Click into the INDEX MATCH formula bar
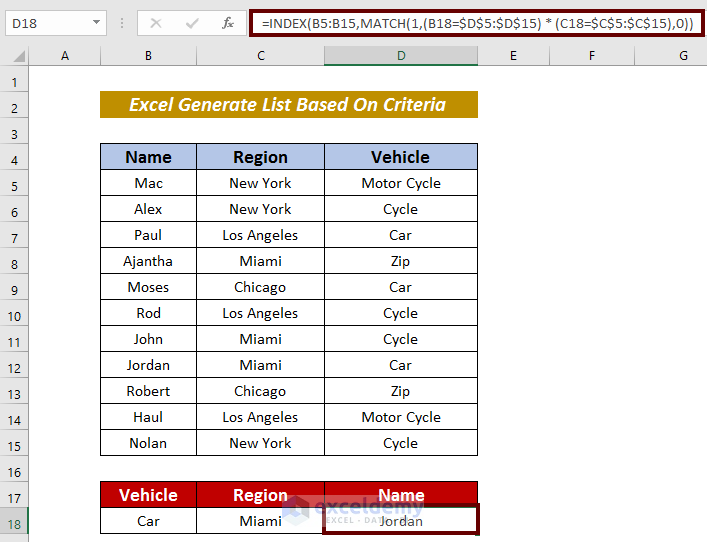 476,22
